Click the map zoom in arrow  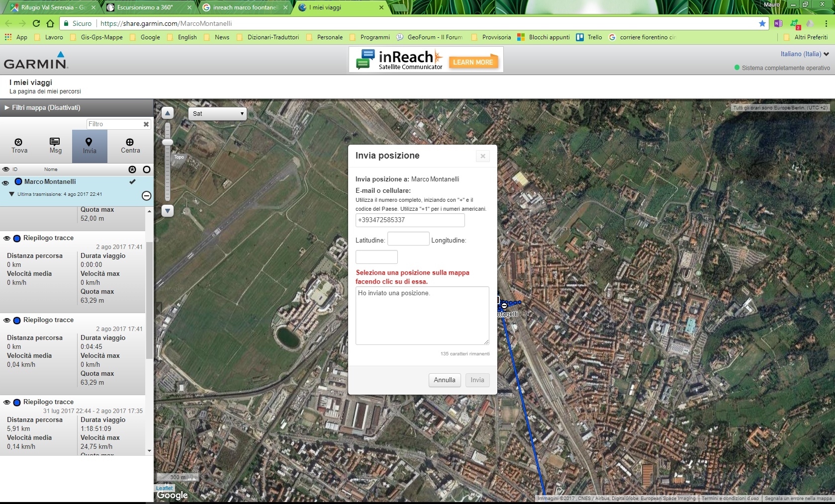coord(168,113)
